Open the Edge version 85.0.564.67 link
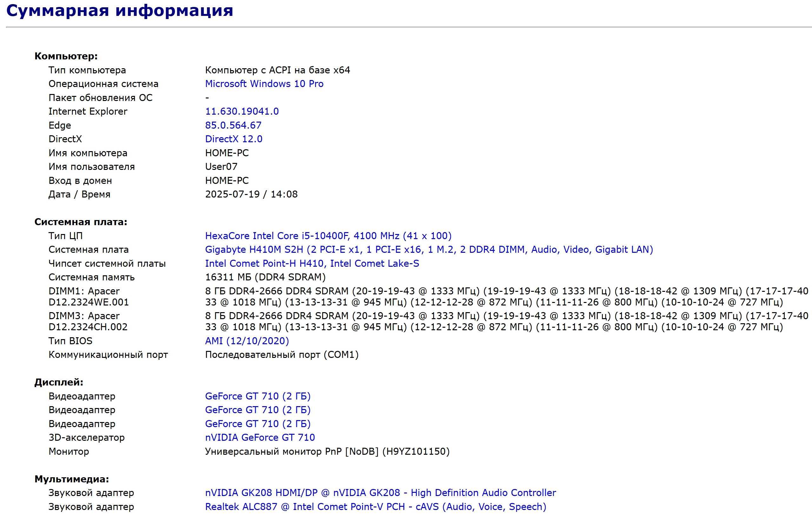Screen dimensions: 812x523 [x=233, y=125]
